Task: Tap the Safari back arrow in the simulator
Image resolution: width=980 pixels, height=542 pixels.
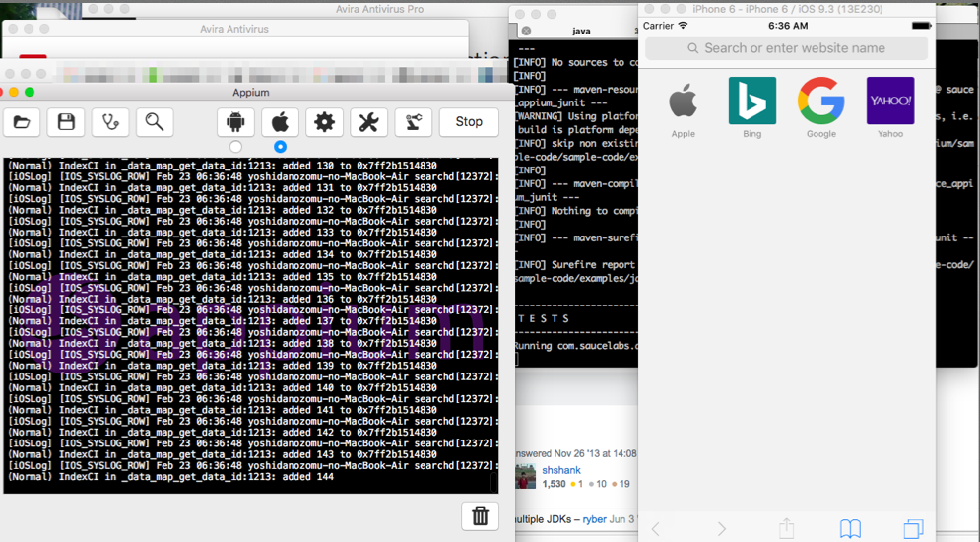Action: [656, 529]
